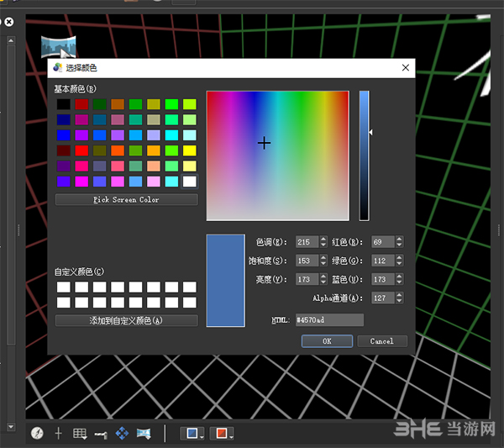Click 添加到自定义颜色(A) button
This screenshot has width=504, height=448.
pos(126,320)
